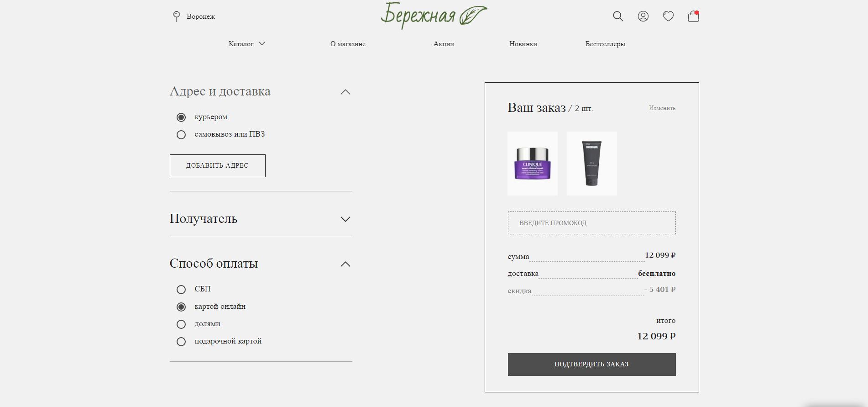Open the shopping bag cart icon
Viewport: 868px width, 407px height.
tap(693, 16)
